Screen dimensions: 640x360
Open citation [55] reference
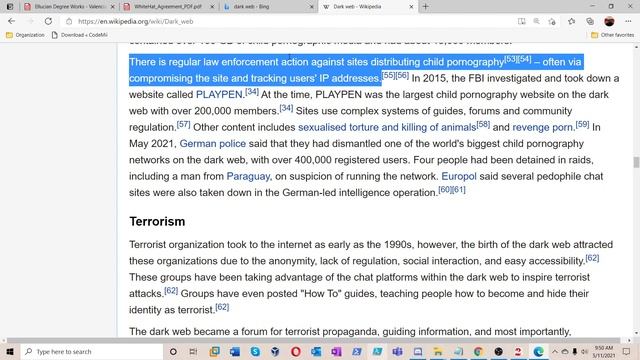point(388,75)
